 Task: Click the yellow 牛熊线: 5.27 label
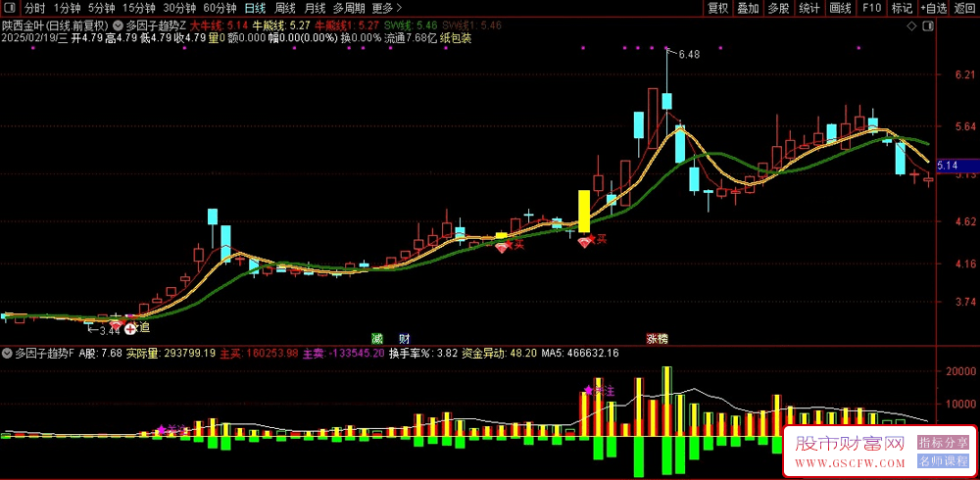280,26
